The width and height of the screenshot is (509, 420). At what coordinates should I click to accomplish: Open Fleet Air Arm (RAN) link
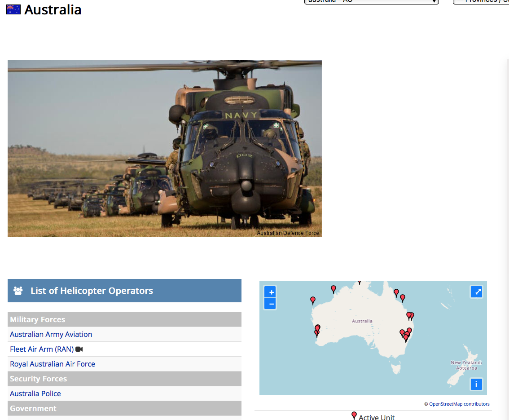(x=42, y=349)
